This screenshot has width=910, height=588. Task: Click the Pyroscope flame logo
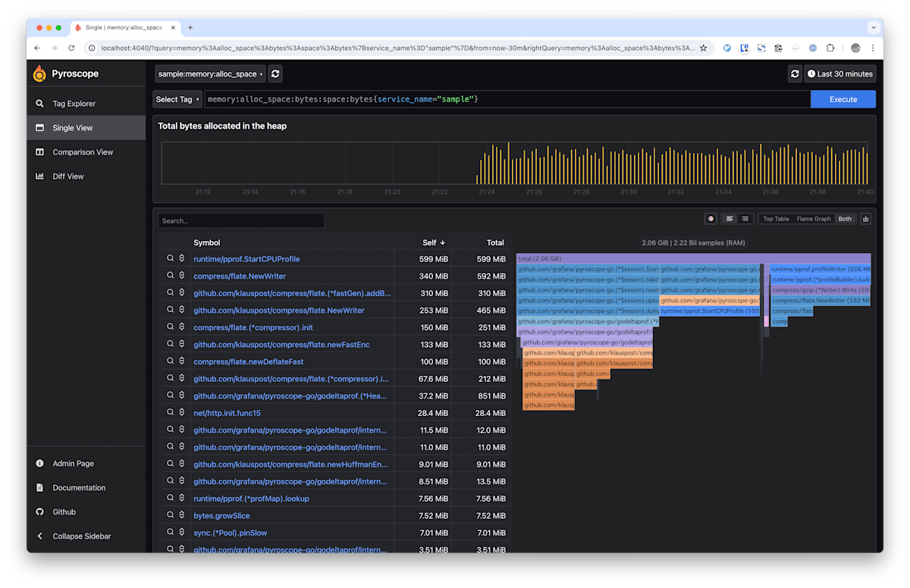pyautogui.click(x=39, y=73)
